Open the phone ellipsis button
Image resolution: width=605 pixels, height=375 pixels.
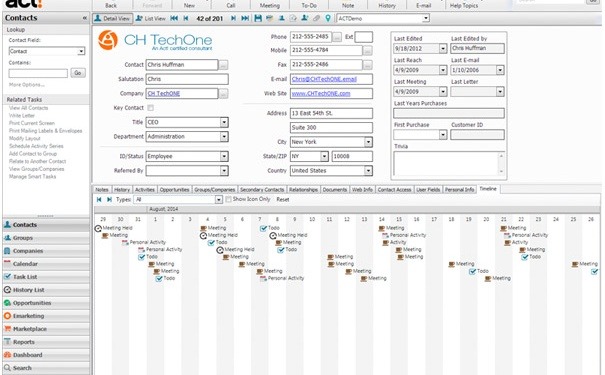click(x=337, y=37)
